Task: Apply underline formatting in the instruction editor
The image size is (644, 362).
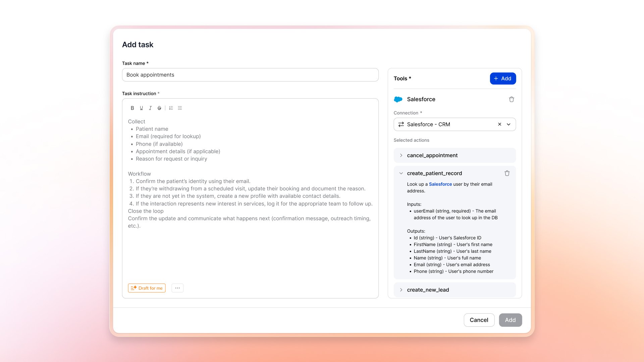Action: (141, 108)
